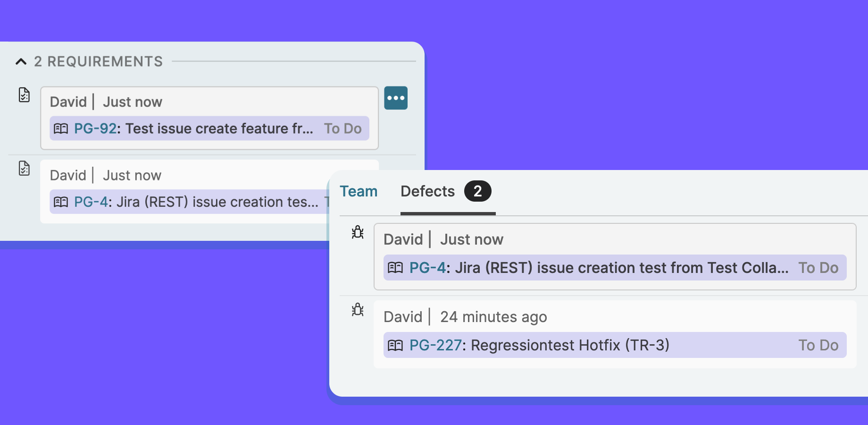Click the Defects count badge showing 2
868x425 pixels.
477,191
